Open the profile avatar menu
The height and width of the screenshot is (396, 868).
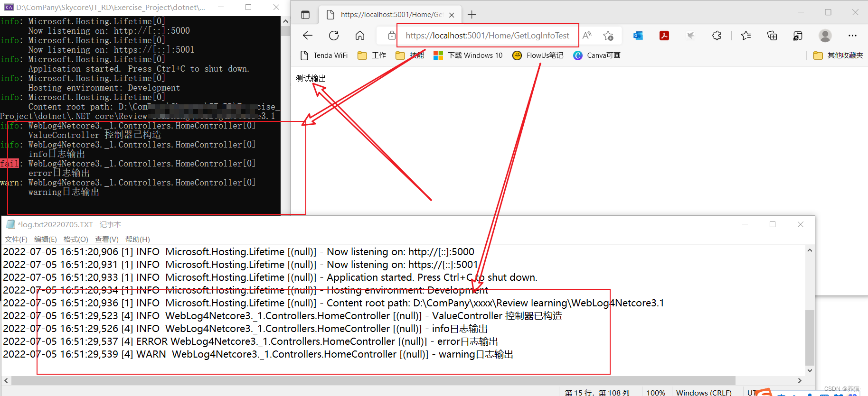click(825, 36)
